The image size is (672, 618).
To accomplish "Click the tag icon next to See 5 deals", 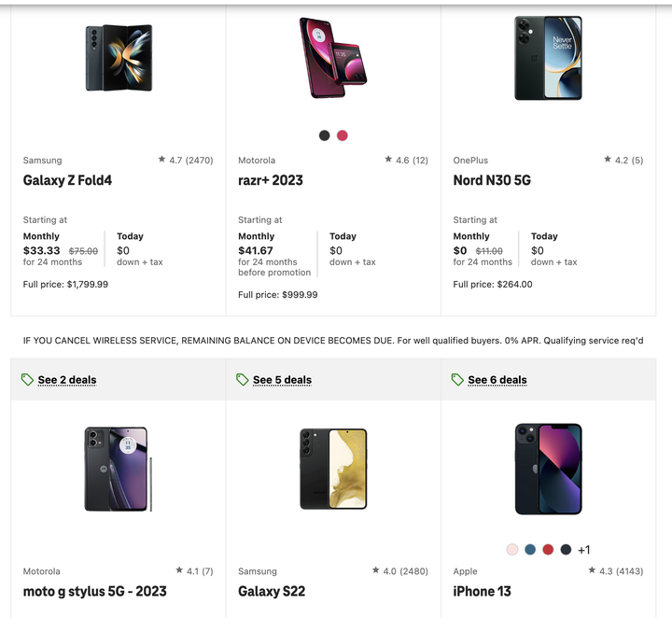I will (x=242, y=380).
